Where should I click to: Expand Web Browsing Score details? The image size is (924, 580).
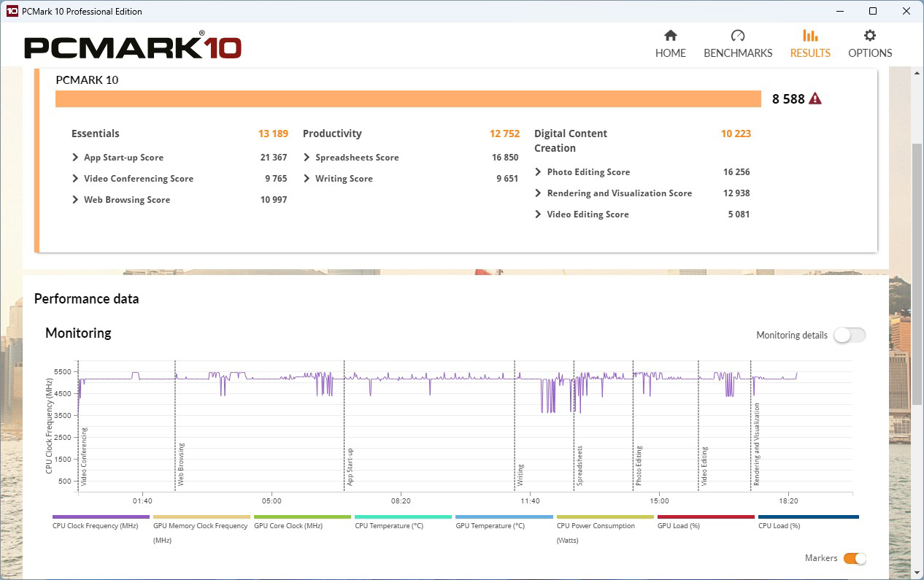point(75,200)
